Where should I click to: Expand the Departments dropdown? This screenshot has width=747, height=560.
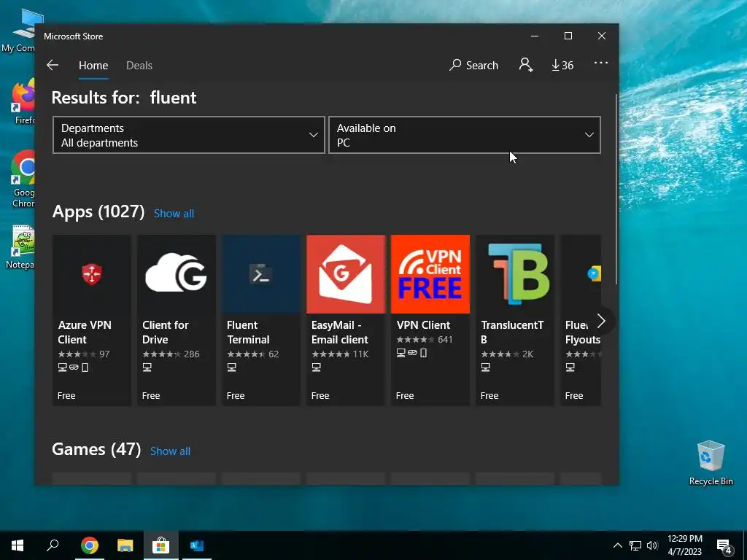(189, 135)
